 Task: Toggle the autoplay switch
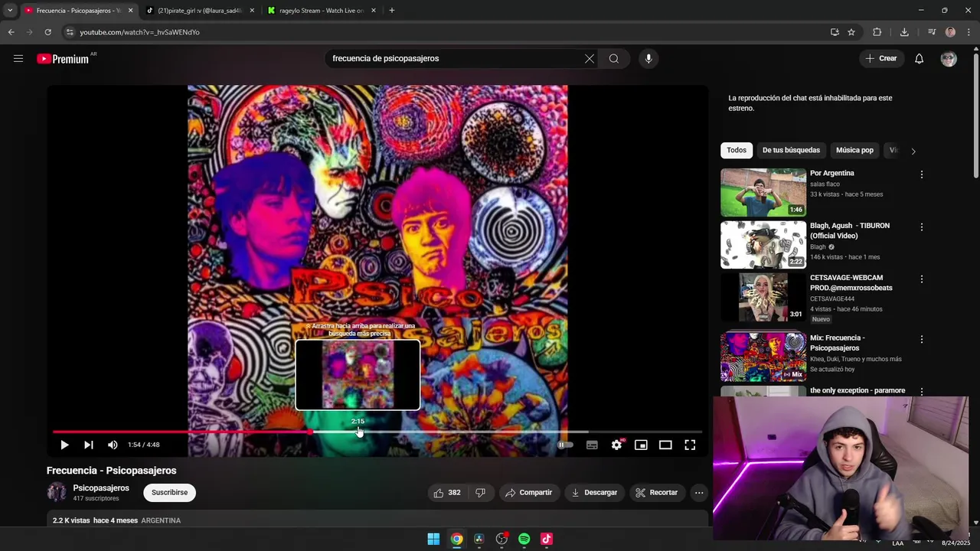point(565,445)
